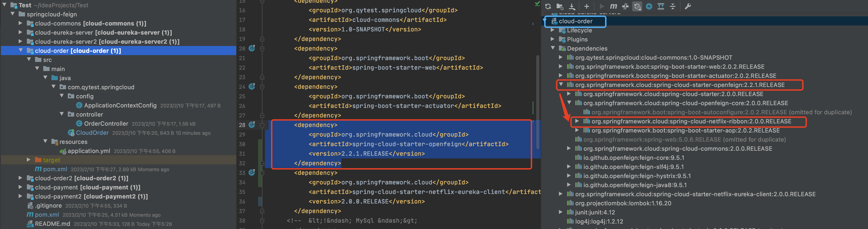
Task: Collapse dependency block at line 20
Action: (x=262, y=48)
